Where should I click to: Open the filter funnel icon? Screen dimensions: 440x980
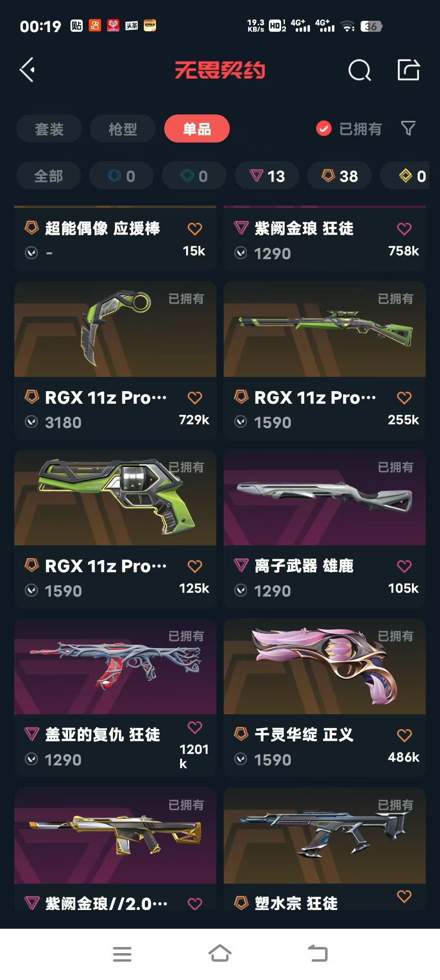pos(408,129)
